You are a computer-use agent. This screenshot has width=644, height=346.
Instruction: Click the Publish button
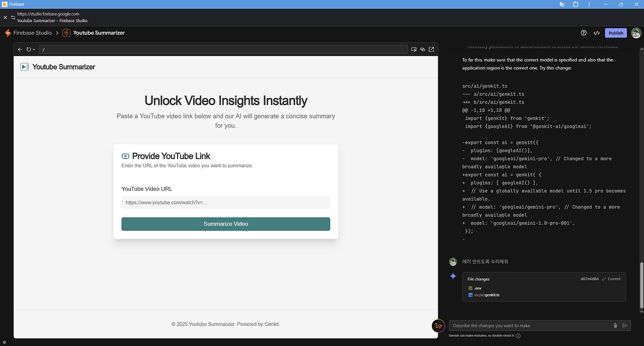616,33
